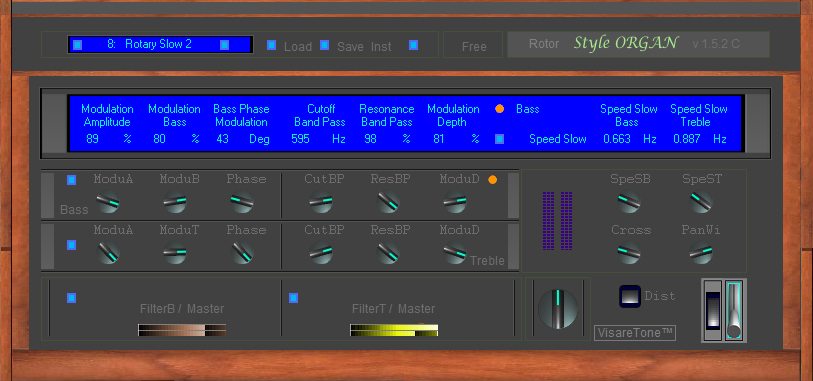Image resolution: width=813 pixels, height=381 pixels.
Task: Click the Modulation Depth value 81 %
Action: [456, 139]
